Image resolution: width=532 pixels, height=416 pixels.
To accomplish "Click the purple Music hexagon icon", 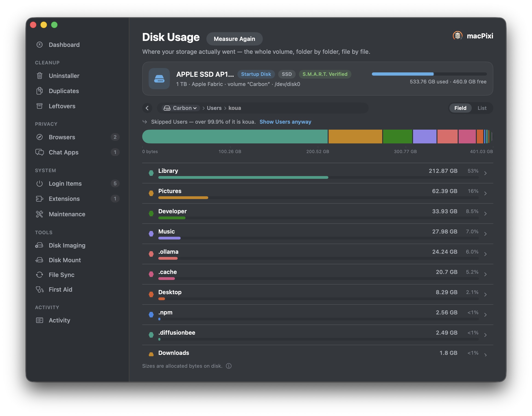I will pos(151,234).
